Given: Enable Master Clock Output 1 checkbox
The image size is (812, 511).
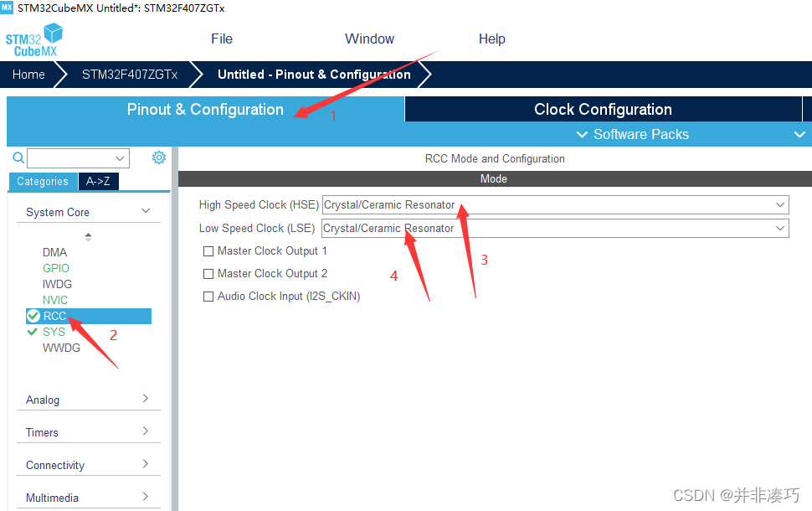Looking at the screenshot, I should coord(208,251).
